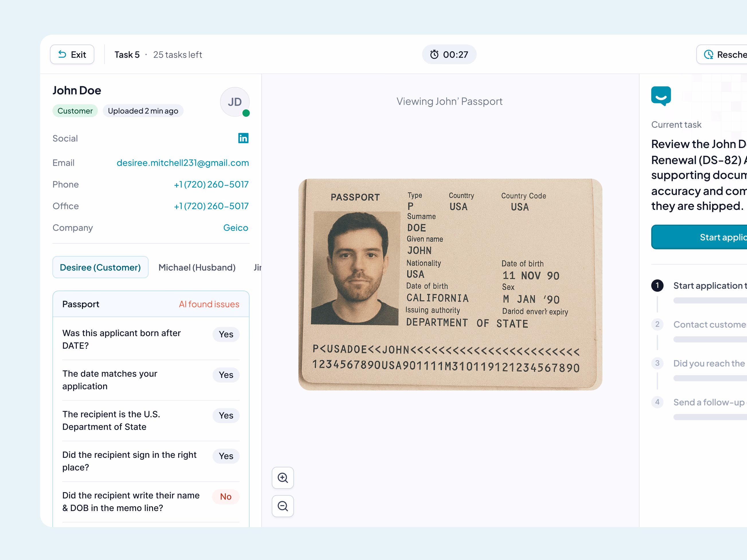This screenshot has width=747, height=560.
Task: Click the Customer tag badge
Action: point(75,111)
